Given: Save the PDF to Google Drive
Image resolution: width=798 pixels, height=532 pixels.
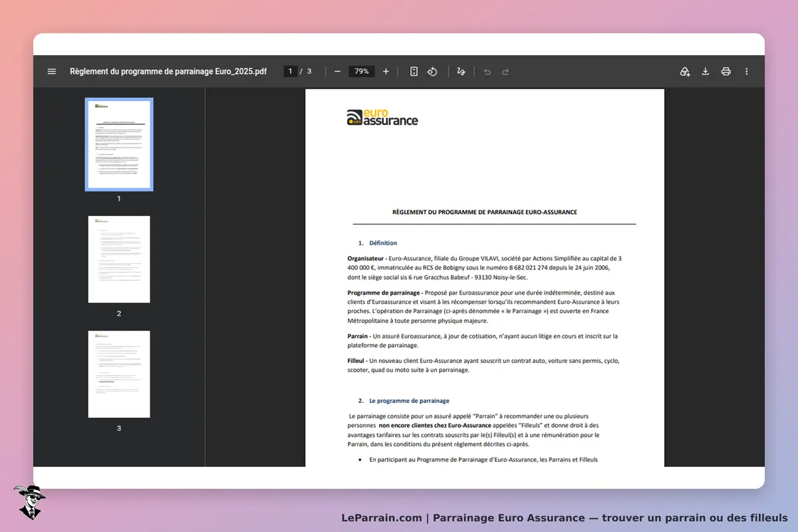Looking at the screenshot, I should [x=684, y=71].
